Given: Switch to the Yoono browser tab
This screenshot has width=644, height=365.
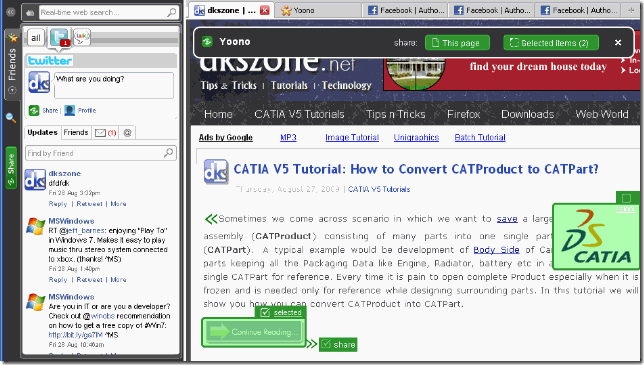Looking at the screenshot, I should [317, 10].
